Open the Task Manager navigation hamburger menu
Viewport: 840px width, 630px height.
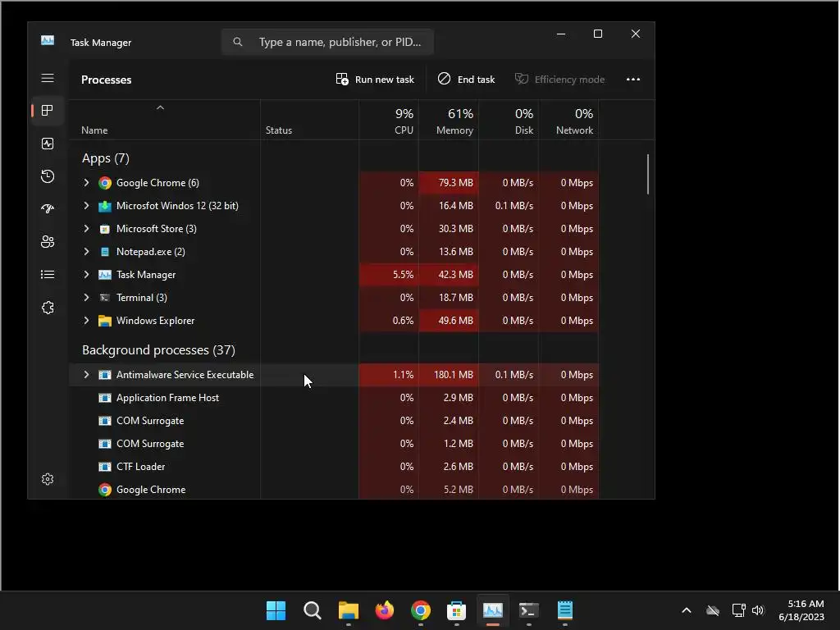(x=48, y=78)
